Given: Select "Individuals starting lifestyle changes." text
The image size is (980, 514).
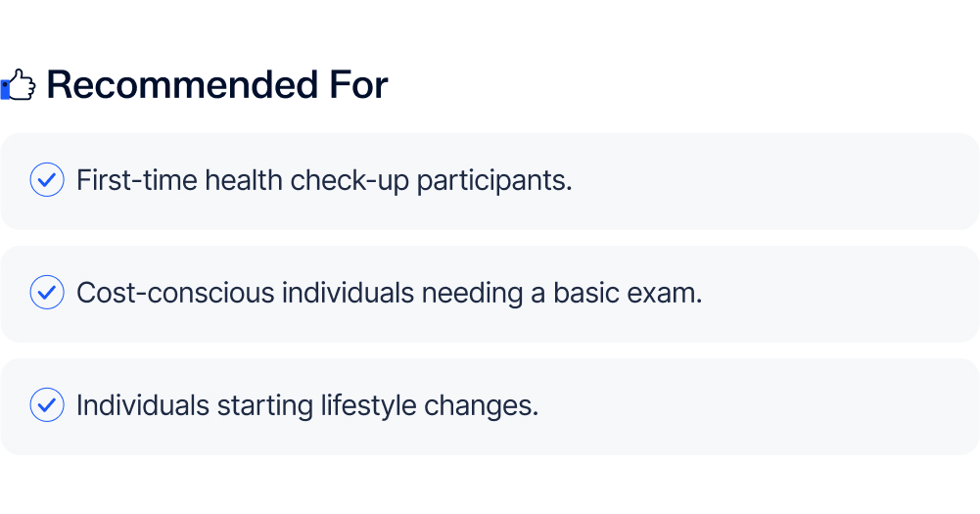Looking at the screenshot, I should click(307, 405).
